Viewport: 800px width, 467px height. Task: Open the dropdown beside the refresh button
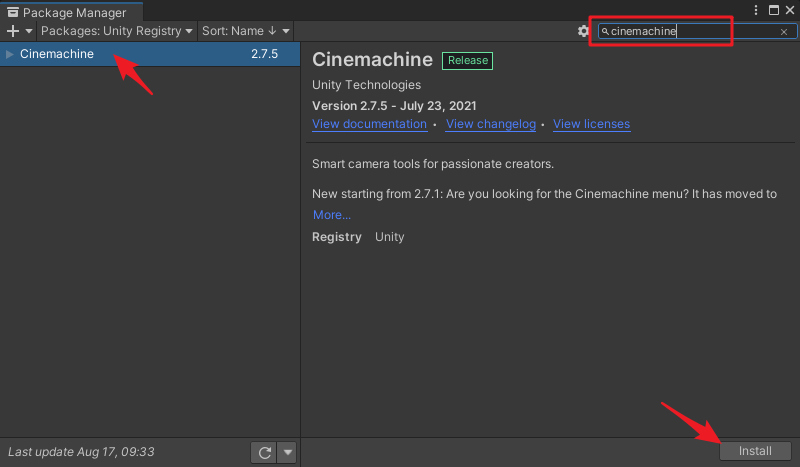pyautogui.click(x=287, y=452)
